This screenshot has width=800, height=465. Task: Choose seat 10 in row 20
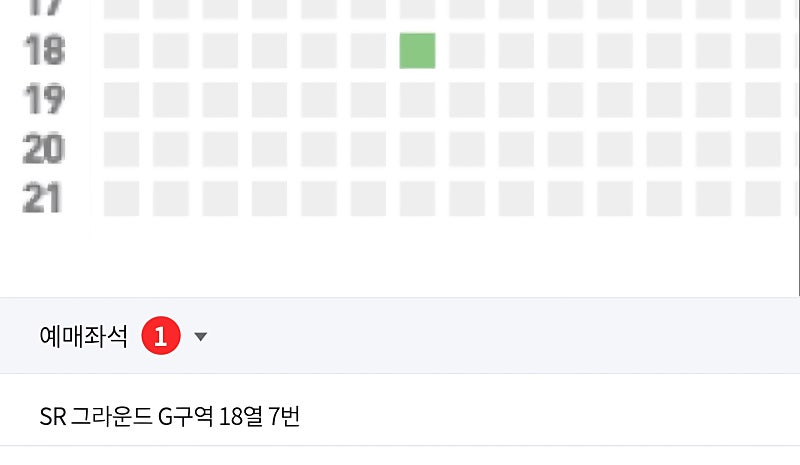[x=565, y=148]
